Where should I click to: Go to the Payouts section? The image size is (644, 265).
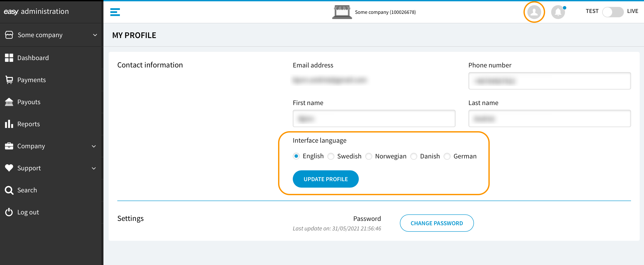29,102
